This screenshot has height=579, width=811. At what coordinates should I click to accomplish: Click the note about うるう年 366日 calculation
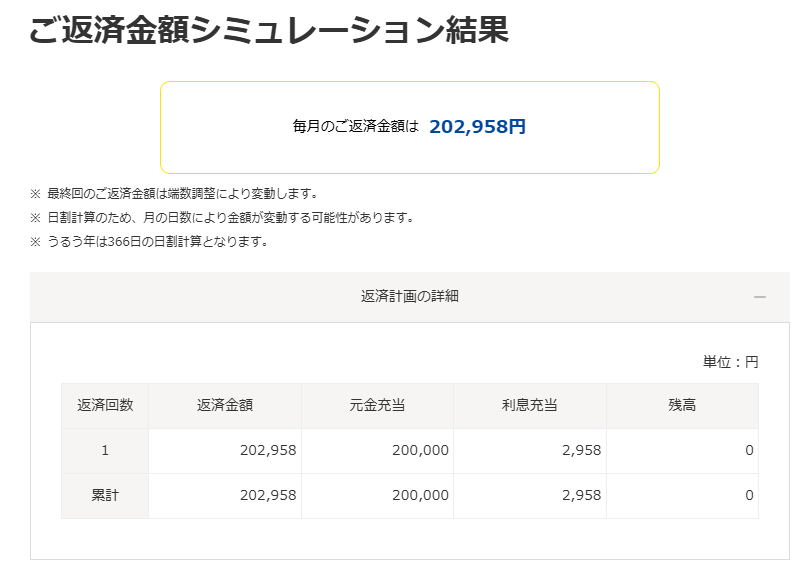click(158, 241)
